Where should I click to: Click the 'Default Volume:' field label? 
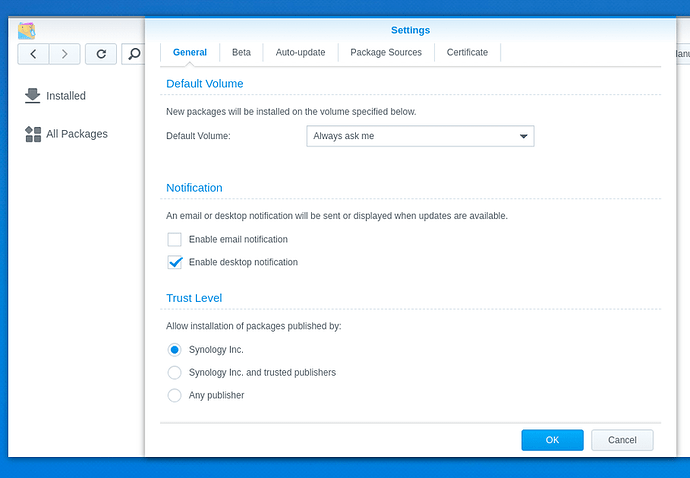pyautogui.click(x=198, y=136)
